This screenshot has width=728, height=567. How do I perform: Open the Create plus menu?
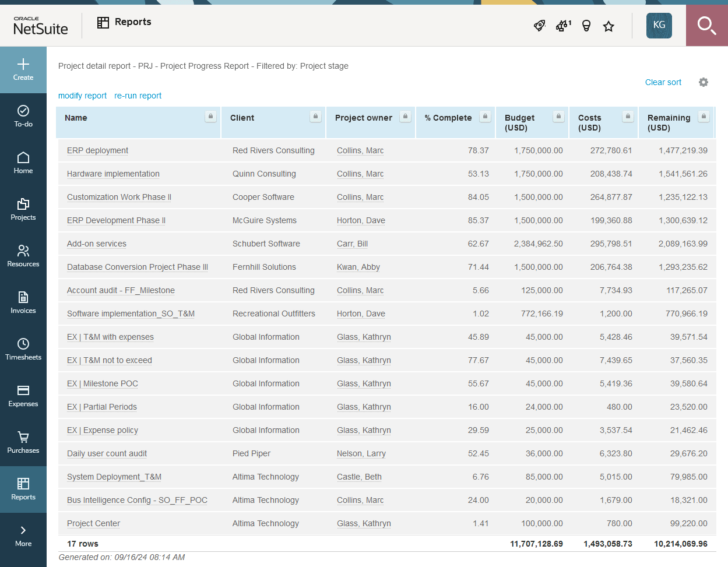point(23,70)
